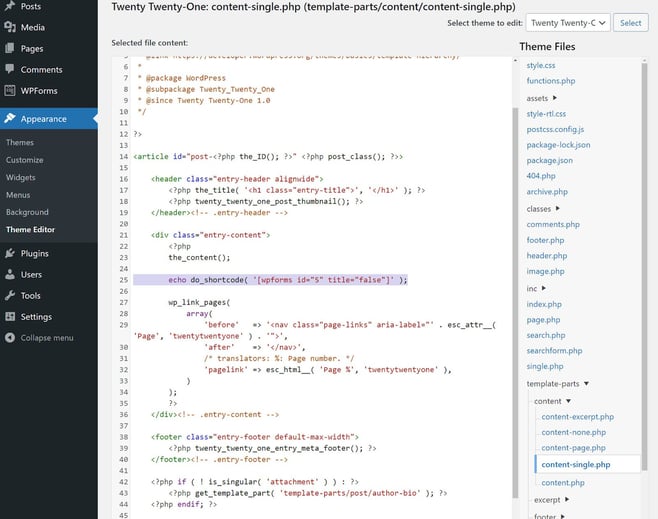This screenshot has height=519, width=658.
Task: Click the Select theme button
Action: (x=631, y=23)
